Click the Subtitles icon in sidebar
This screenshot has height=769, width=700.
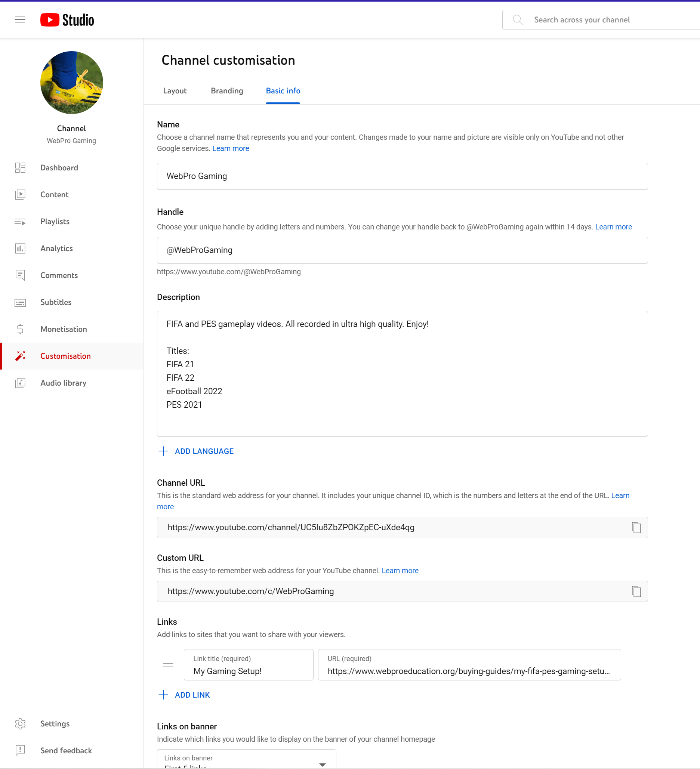point(20,303)
